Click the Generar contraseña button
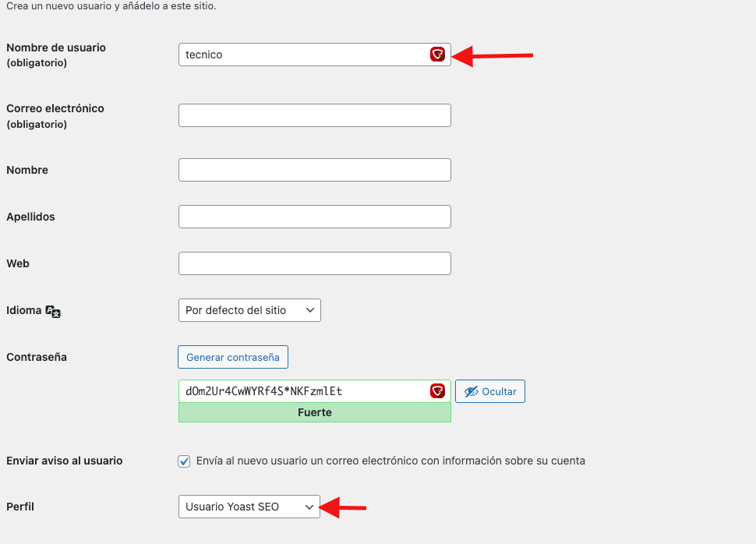Viewport: 756px width, 544px height. (233, 357)
